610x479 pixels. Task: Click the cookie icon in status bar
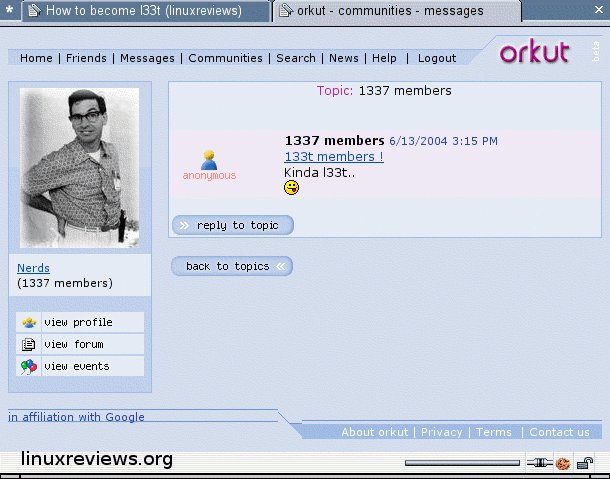[x=563, y=463]
